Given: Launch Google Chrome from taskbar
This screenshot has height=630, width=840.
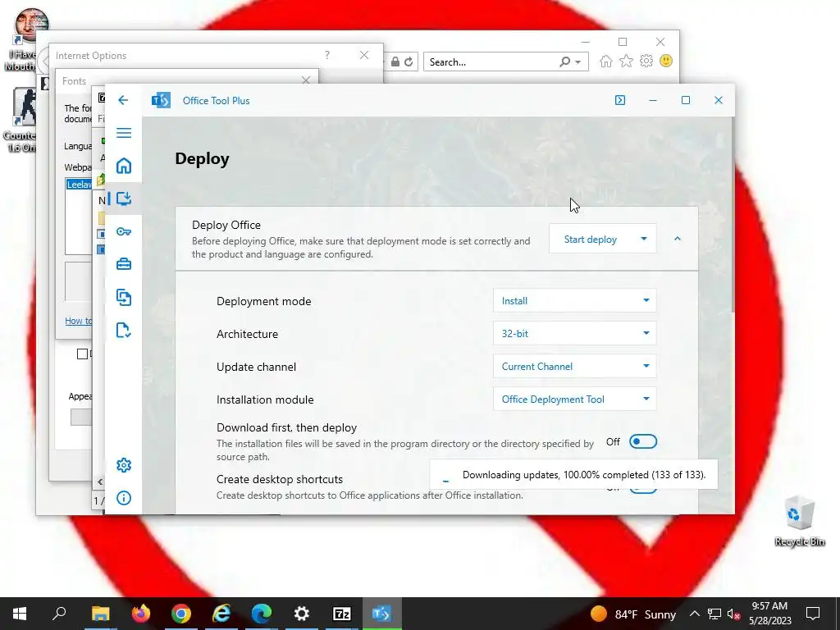Looking at the screenshot, I should (181, 614).
